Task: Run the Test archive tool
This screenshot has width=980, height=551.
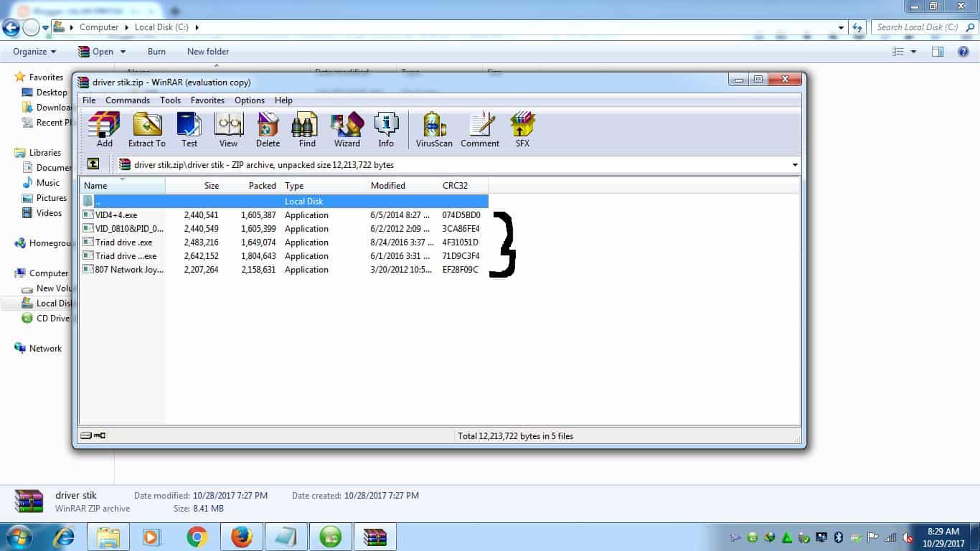Action: pyautogui.click(x=189, y=130)
